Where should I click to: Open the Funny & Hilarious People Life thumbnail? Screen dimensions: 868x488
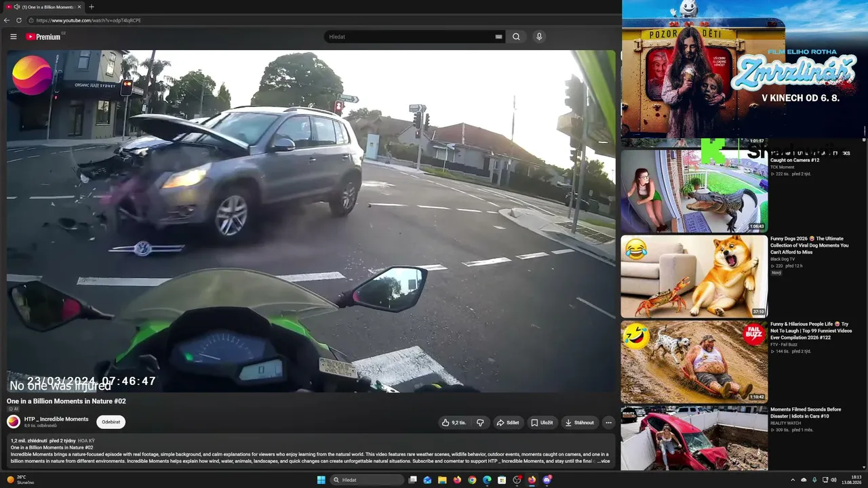tap(694, 361)
